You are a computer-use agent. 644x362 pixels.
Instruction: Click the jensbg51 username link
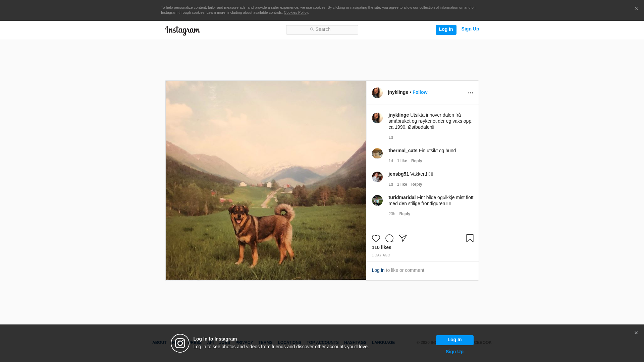(x=398, y=174)
